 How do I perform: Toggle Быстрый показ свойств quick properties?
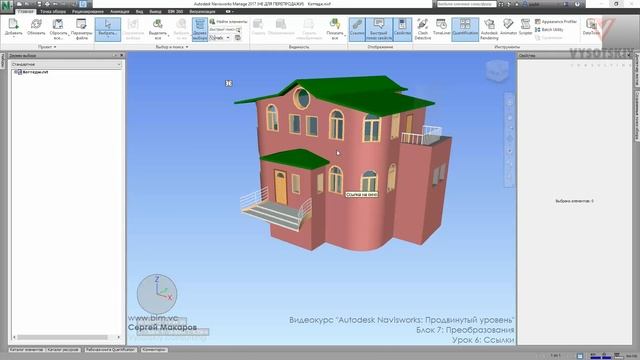tap(379, 29)
